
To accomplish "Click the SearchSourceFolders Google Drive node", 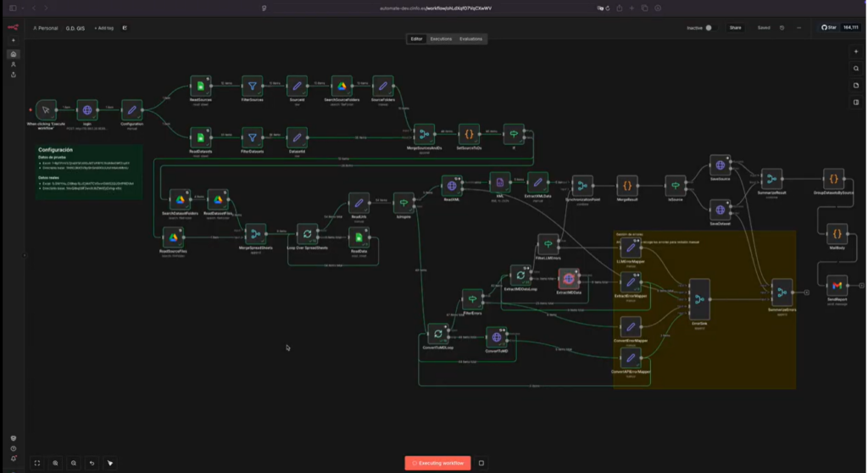I will [x=342, y=86].
